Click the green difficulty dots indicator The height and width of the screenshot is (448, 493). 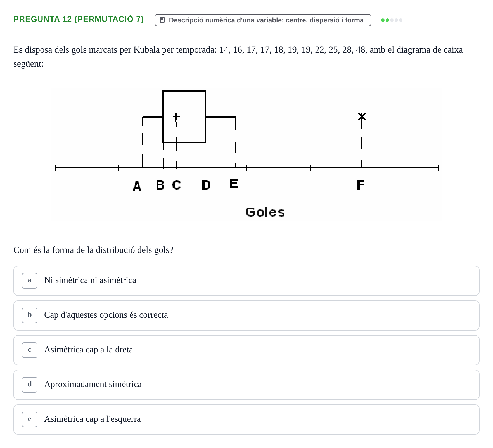pyautogui.click(x=392, y=20)
